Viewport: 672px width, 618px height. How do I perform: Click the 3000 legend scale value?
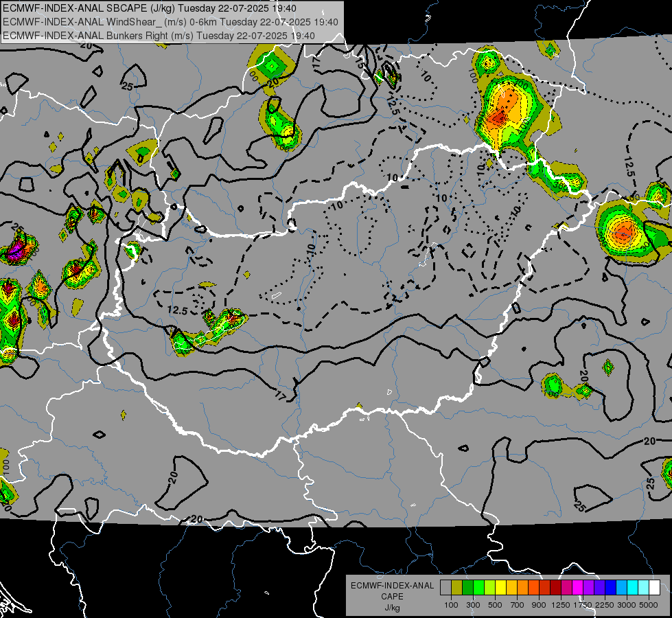627,605
